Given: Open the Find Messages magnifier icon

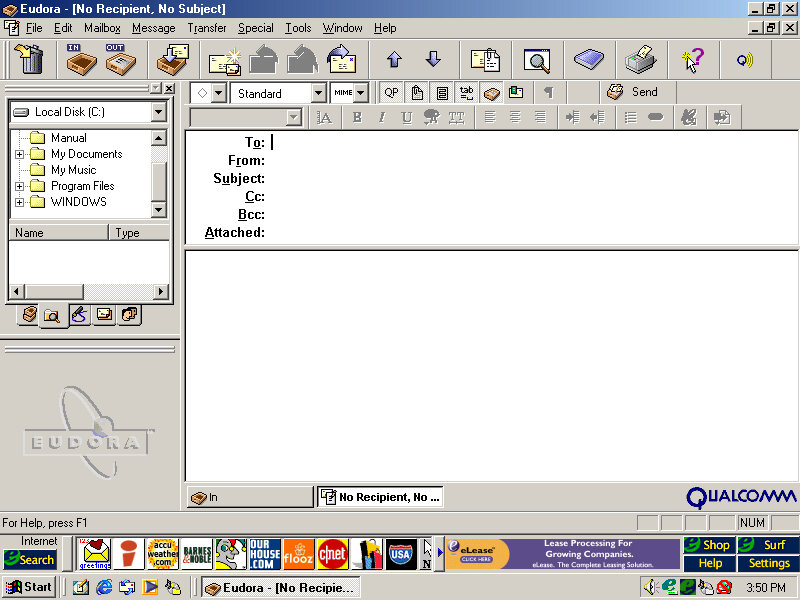Looking at the screenshot, I should [537, 60].
